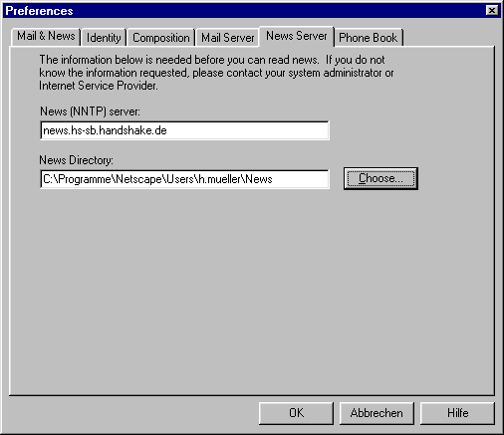Go to the Mail Server tab
Screen dimensions: 504x435
tap(227, 38)
